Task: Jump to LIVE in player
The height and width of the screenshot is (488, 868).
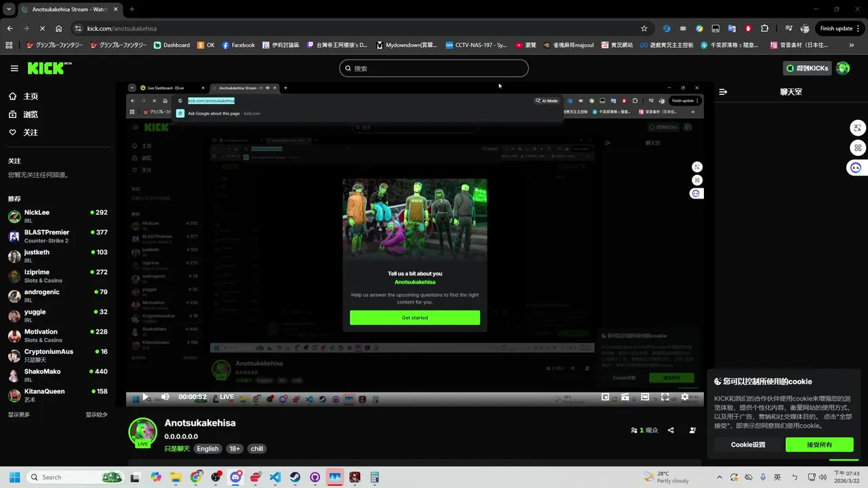Action: [x=226, y=397]
